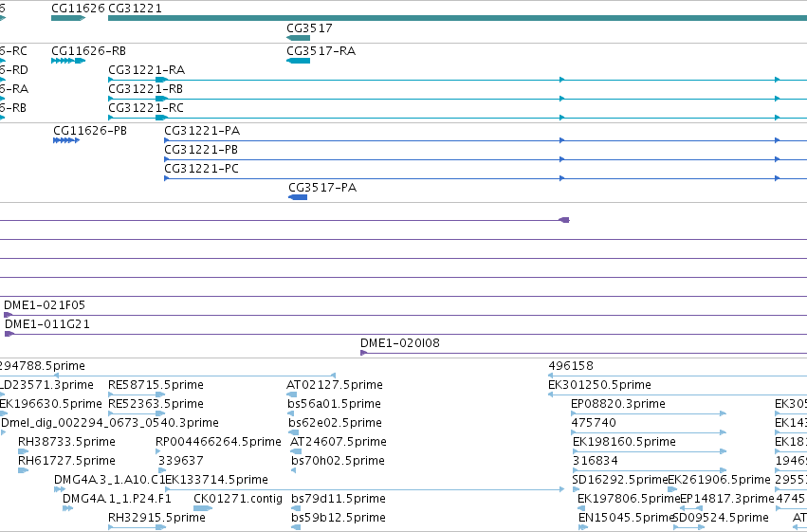
Task: Click the CG11626-PB chevron exon glyph
Action: click(66, 140)
